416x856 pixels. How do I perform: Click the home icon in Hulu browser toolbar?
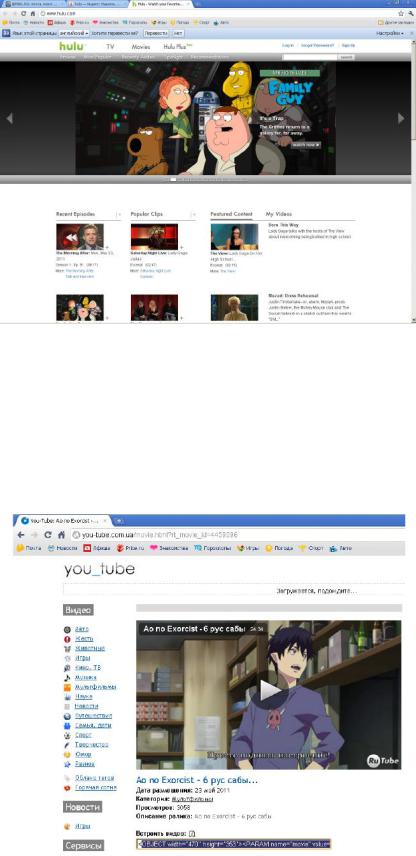point(33,13)
